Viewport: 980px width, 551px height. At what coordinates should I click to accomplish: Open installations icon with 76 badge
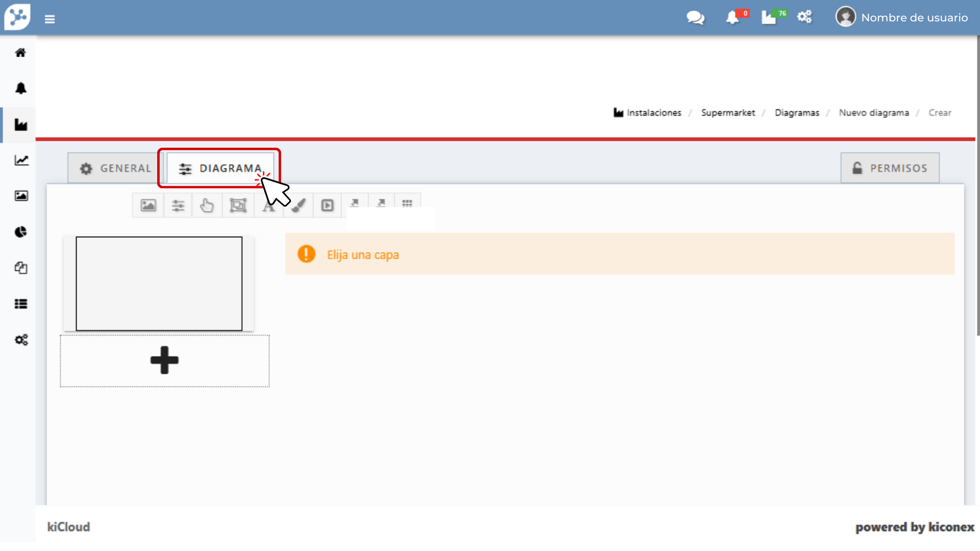coord(769,18)
